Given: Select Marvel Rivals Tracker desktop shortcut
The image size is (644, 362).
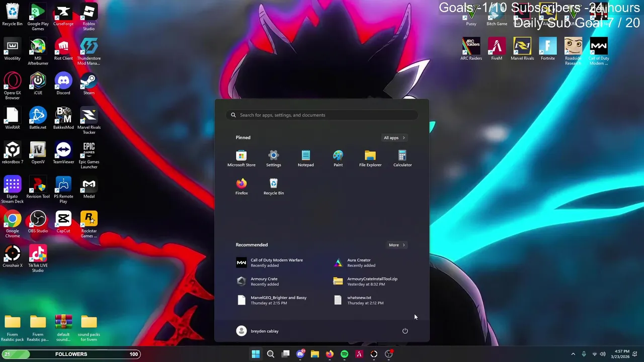Looking at the screenshot, I should 89,121.
